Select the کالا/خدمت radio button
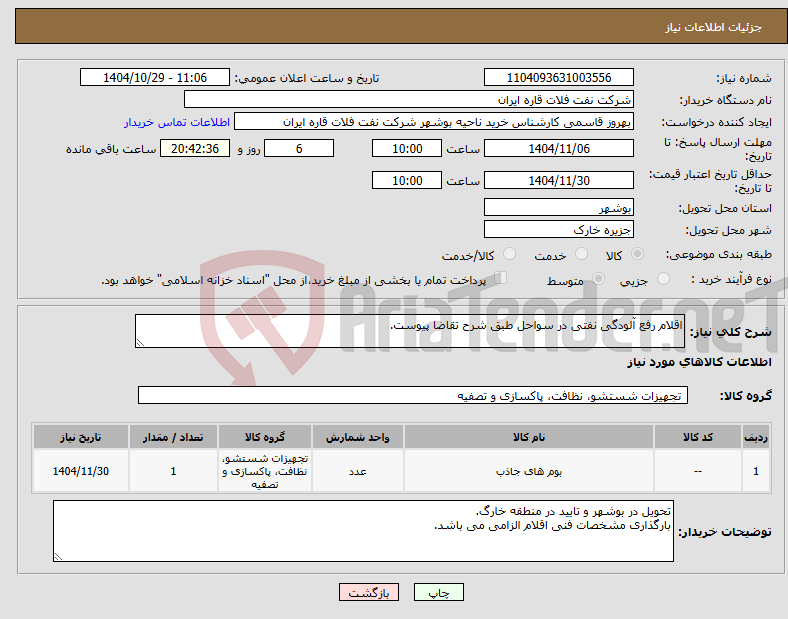 point(510,254)
